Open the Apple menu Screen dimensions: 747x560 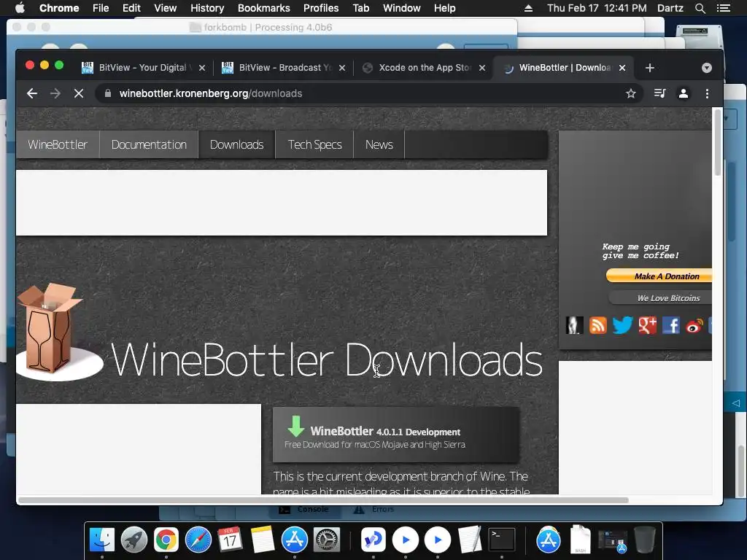point(20,8)
